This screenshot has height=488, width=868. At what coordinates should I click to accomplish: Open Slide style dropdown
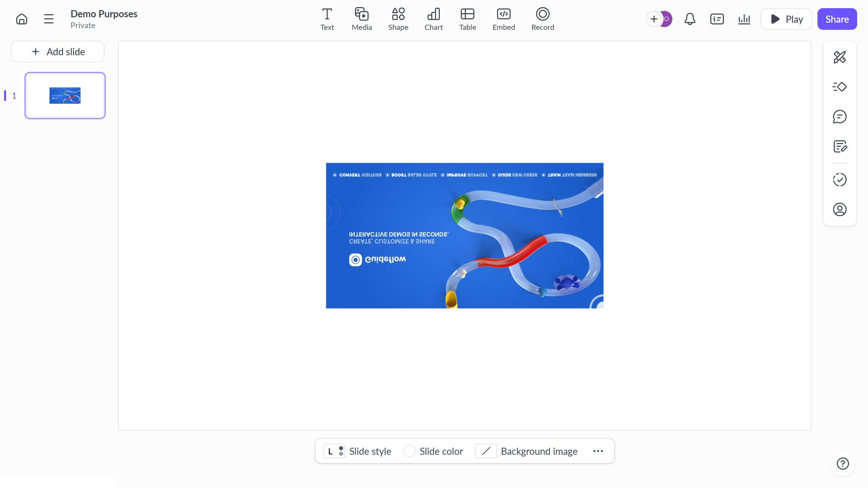coord(357,451)
